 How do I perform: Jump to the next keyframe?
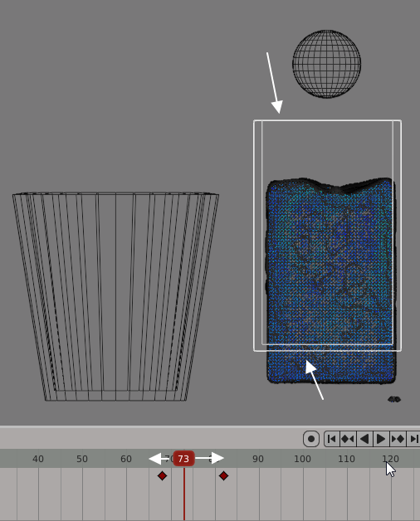coord(398,439)
